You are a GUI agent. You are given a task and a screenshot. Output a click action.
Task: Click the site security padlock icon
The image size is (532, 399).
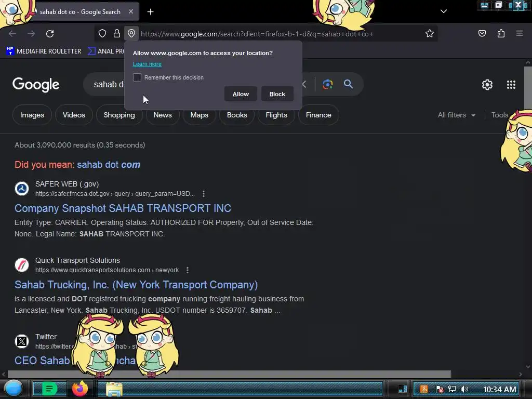pos(117,34)
